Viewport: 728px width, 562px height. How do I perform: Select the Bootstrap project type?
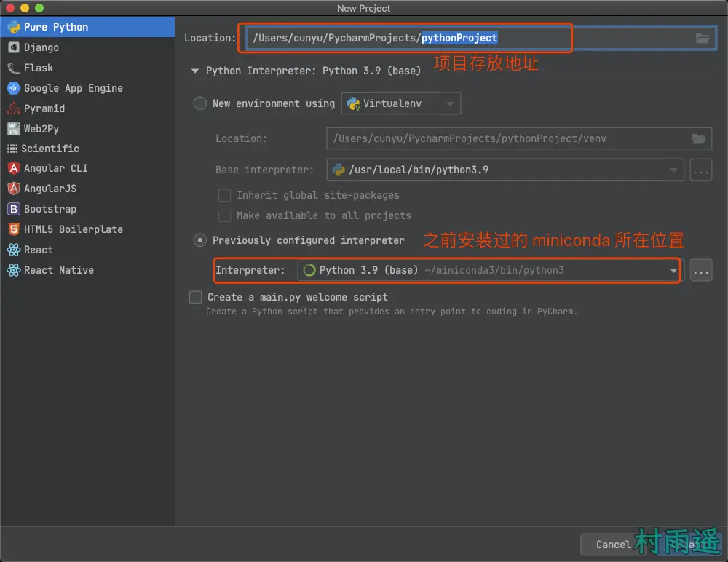point(50,209)
